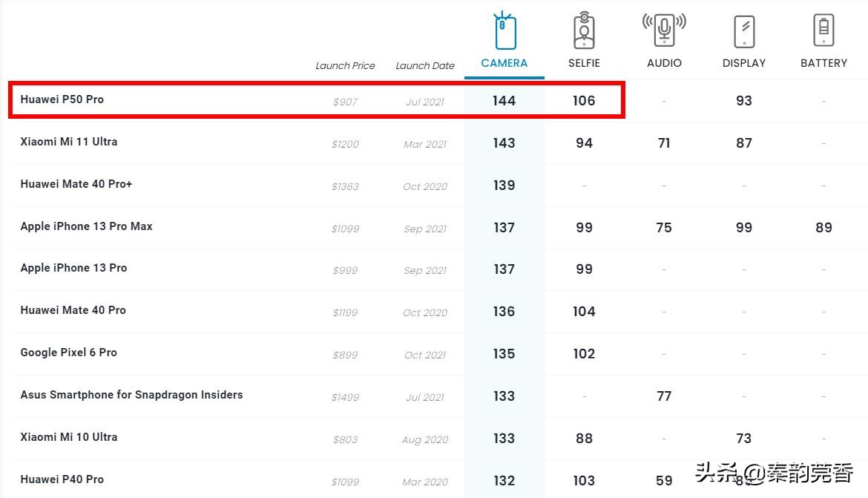Click Huawei Mate 40 Pro+ price $1363

click(x=345, y=187)
